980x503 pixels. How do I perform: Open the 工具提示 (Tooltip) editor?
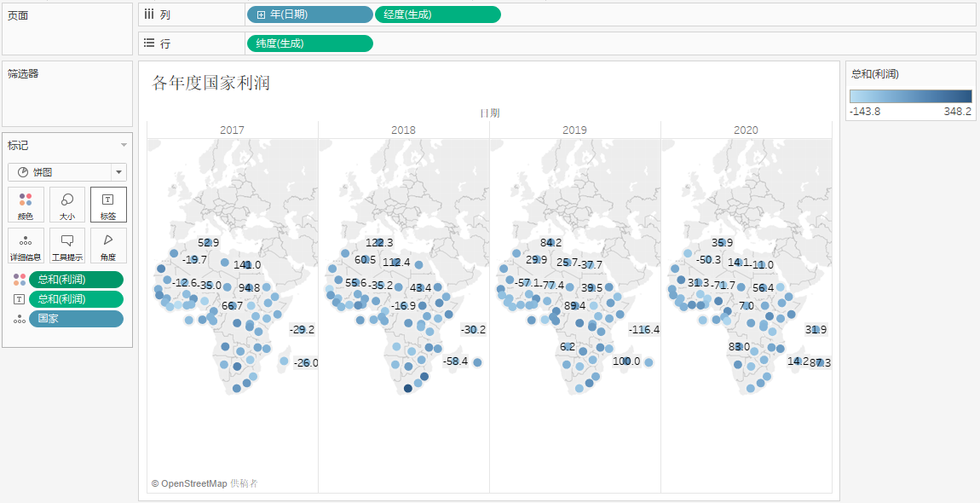pos(67,246)
